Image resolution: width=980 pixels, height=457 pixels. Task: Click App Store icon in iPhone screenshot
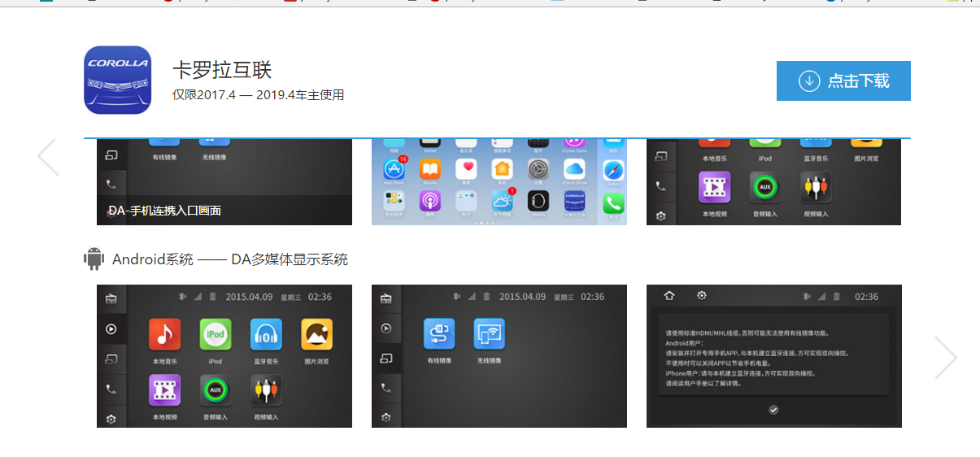395,169
